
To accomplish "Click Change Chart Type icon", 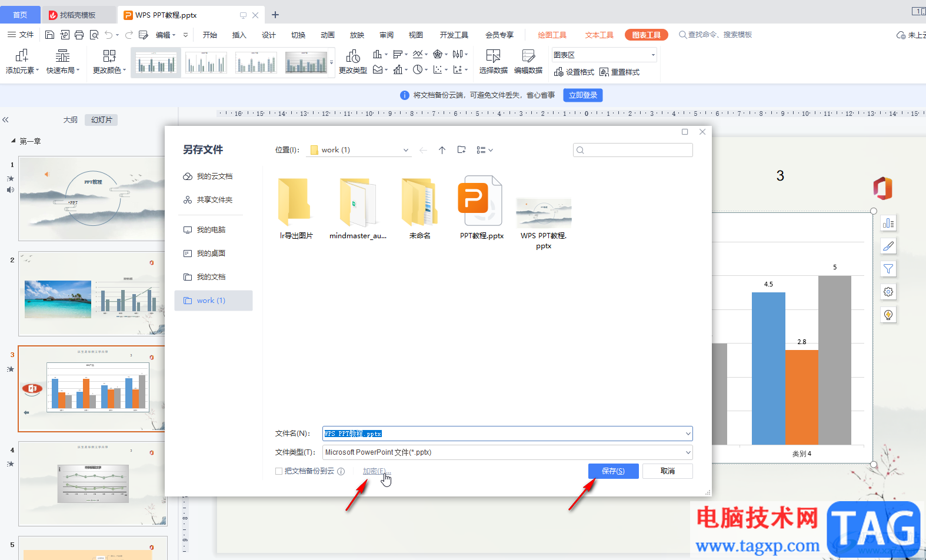I will tap(353, 62).
